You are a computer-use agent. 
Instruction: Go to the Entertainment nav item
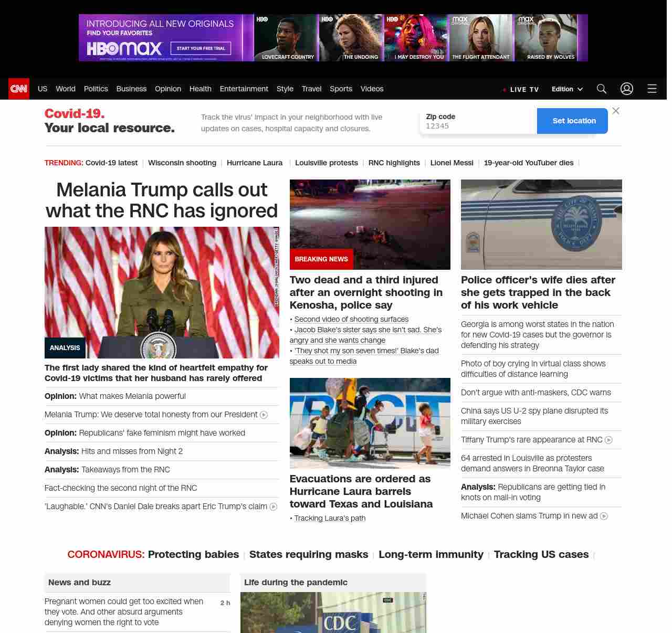pos(244,89)
